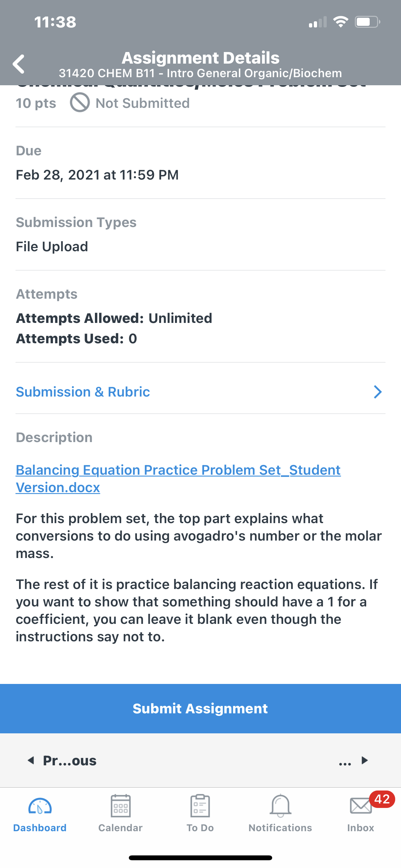
Task: Tap the Not Submitted status icon
Action: (x=80, y=102)
